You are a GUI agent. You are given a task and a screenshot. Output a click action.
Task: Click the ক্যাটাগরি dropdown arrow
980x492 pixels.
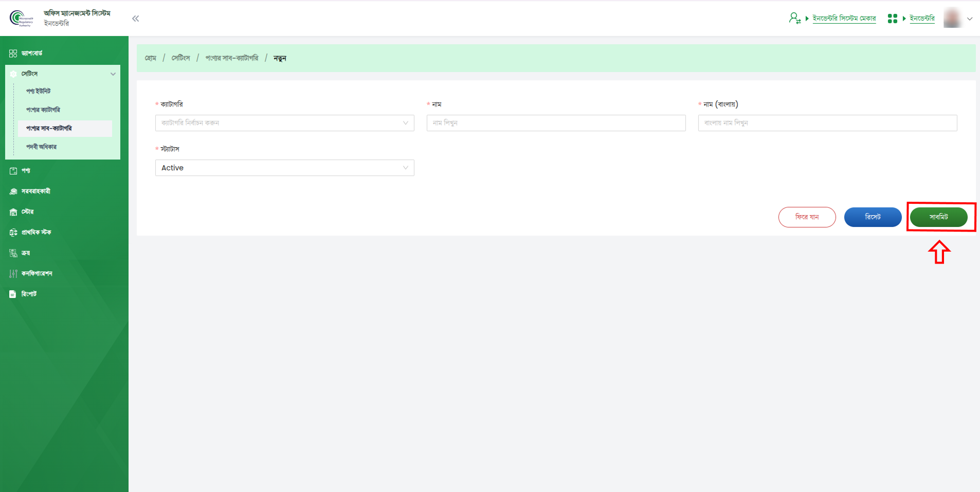(x=406, y=123)
